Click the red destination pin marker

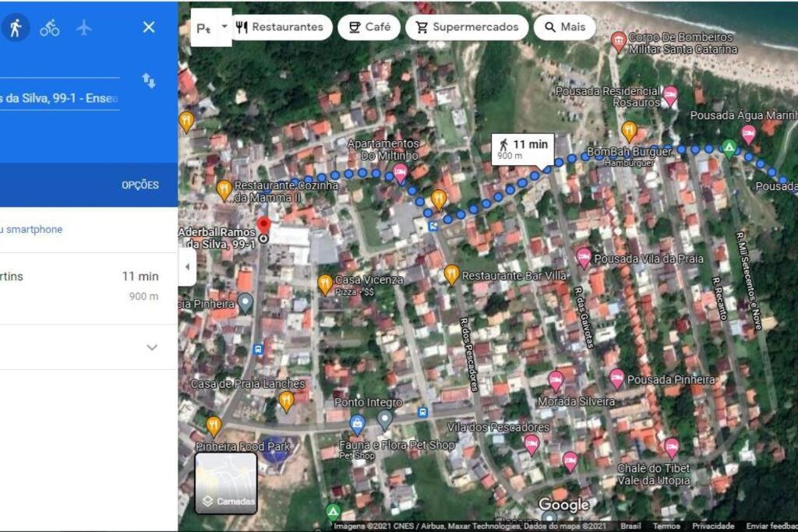[263, 225]
